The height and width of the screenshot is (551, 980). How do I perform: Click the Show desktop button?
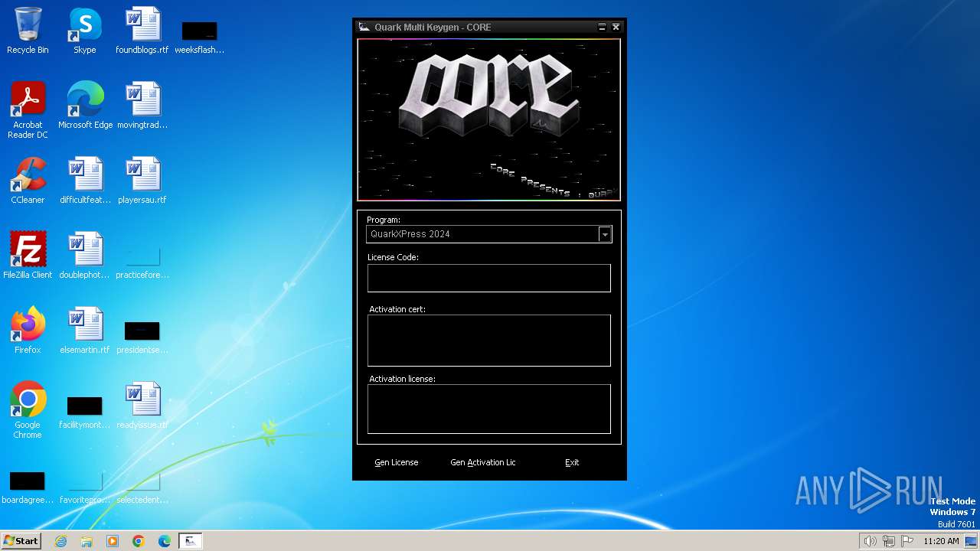click(972, 541)
